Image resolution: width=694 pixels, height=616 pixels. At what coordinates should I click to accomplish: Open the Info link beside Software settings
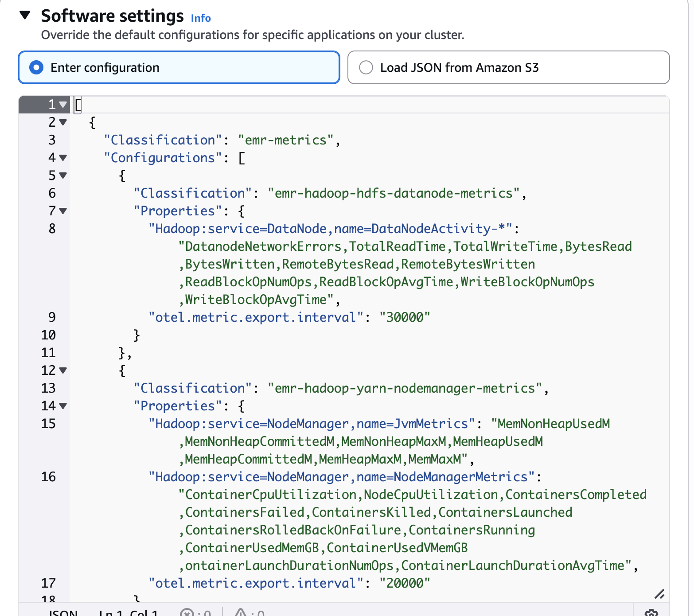click(200, 18)
